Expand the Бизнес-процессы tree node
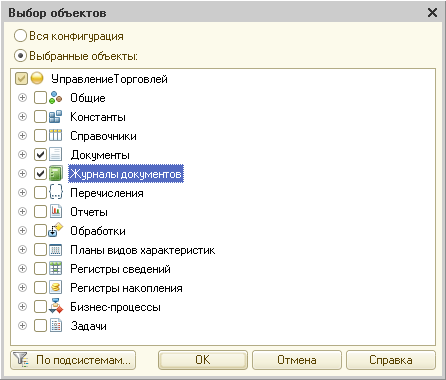446x380 pixels. [x=22, y=307]
